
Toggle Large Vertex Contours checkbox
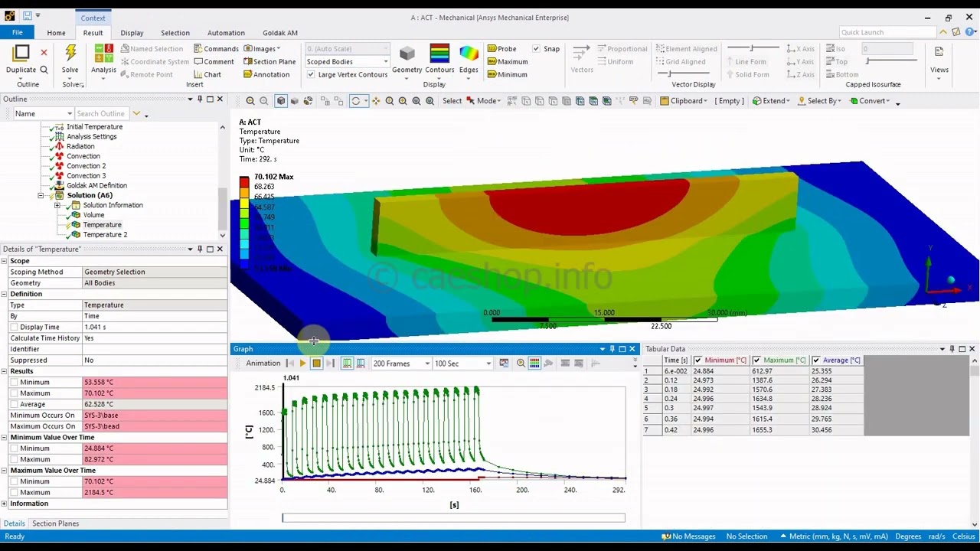pyautogui.click(x=310, y=74)
